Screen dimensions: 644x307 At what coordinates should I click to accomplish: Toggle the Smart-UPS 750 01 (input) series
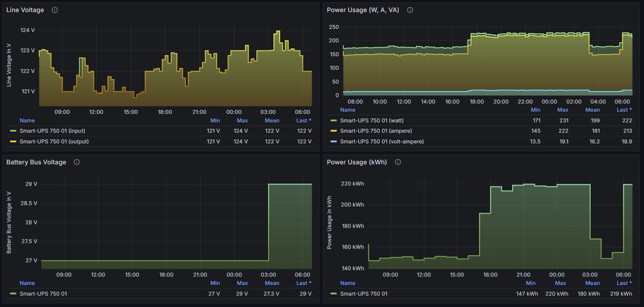click(x=52, y=131)
